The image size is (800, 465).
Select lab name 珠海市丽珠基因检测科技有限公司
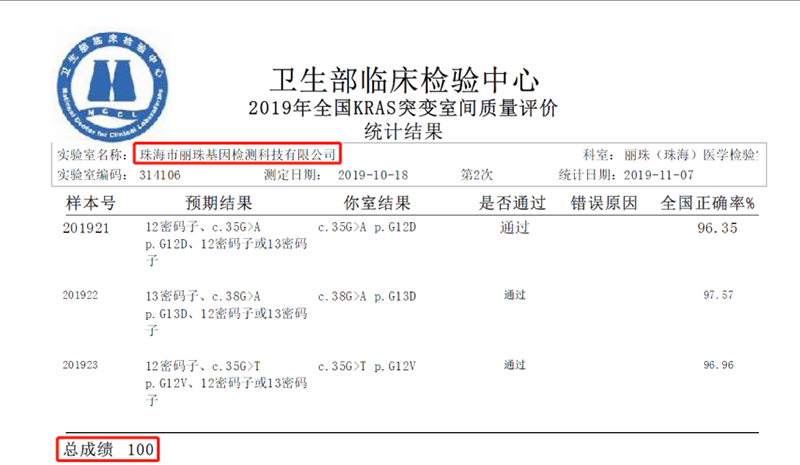238,155
